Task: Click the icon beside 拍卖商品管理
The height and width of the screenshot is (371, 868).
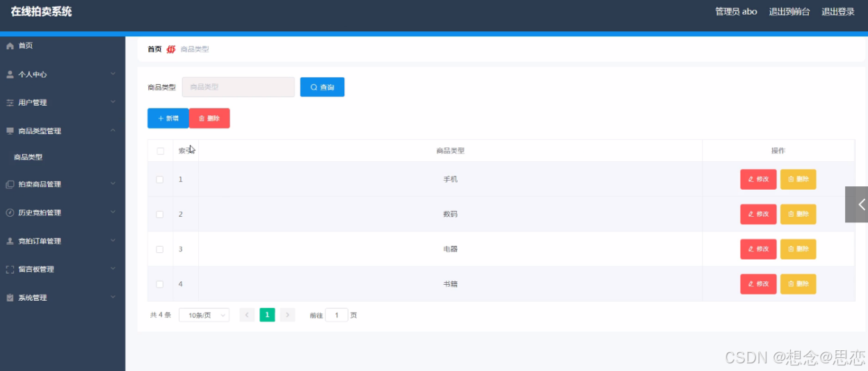Action: [x=10, y=185]
